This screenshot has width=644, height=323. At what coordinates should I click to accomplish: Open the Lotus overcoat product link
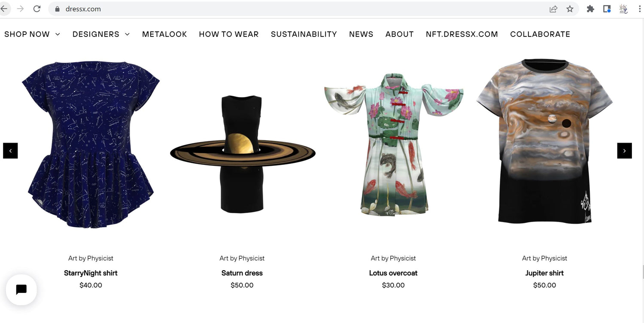click(393, 273)
